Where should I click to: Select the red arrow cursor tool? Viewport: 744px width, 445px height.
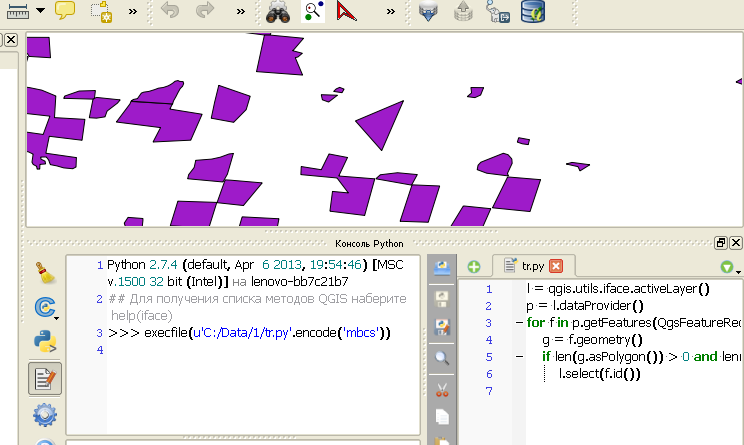click(346, 11)
